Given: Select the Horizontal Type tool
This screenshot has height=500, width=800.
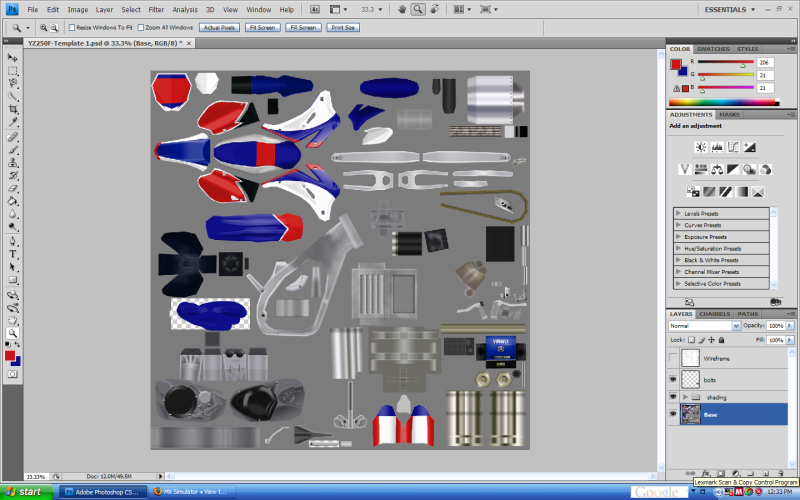Looking at the screenshot, I should 12,255.
